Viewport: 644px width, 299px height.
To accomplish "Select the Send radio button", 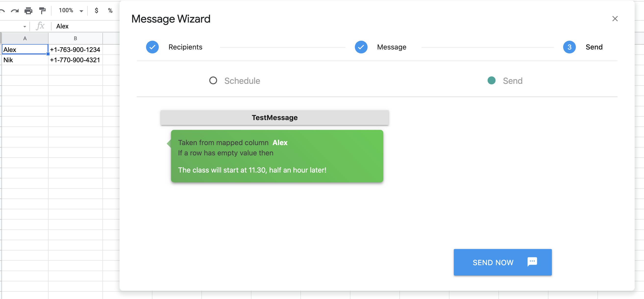I will pos(491,80).
